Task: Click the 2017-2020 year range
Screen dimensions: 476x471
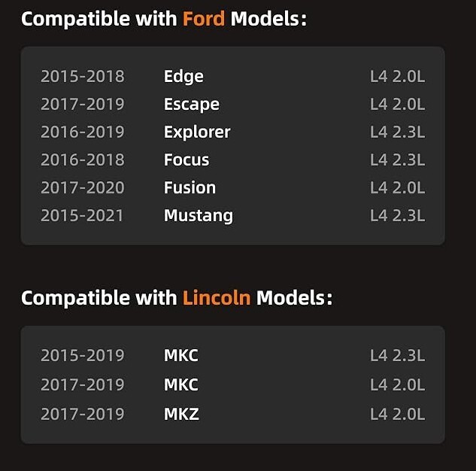Action: pyautogui.click(x=82, y=187)
